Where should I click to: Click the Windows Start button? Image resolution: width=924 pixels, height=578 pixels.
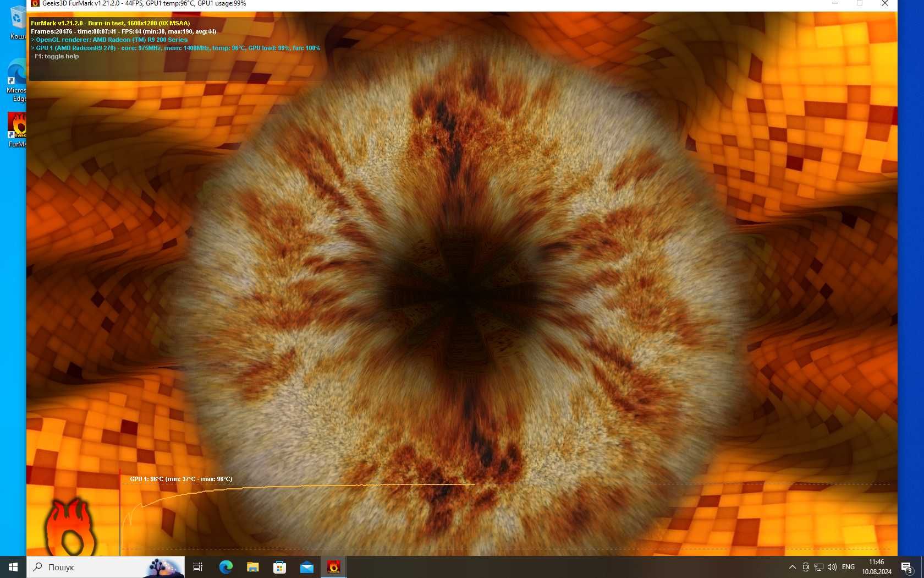click(13, 567)
